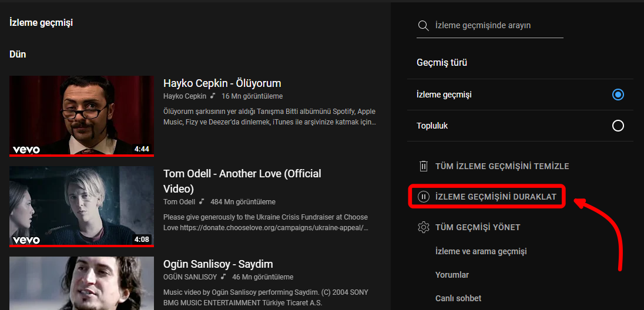
Task: Open İzleme ve arama geçmişi link
Action: 481,251
